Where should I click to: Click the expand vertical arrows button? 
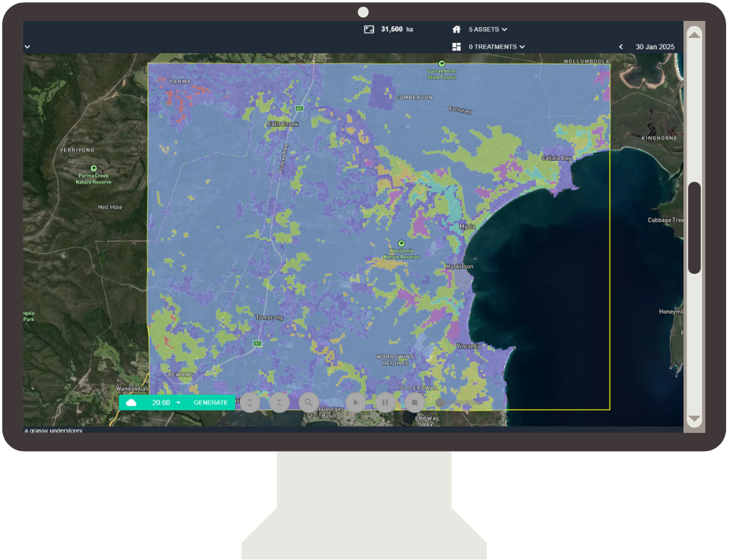coord(249,402)
